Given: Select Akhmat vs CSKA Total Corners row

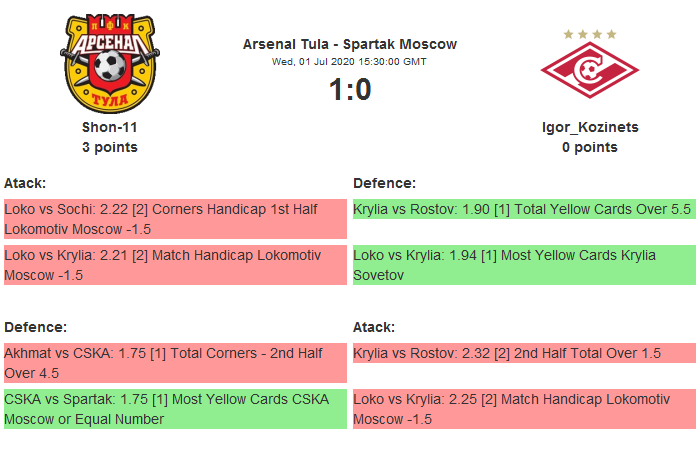Looking at the screenshot, I should 174,363.
